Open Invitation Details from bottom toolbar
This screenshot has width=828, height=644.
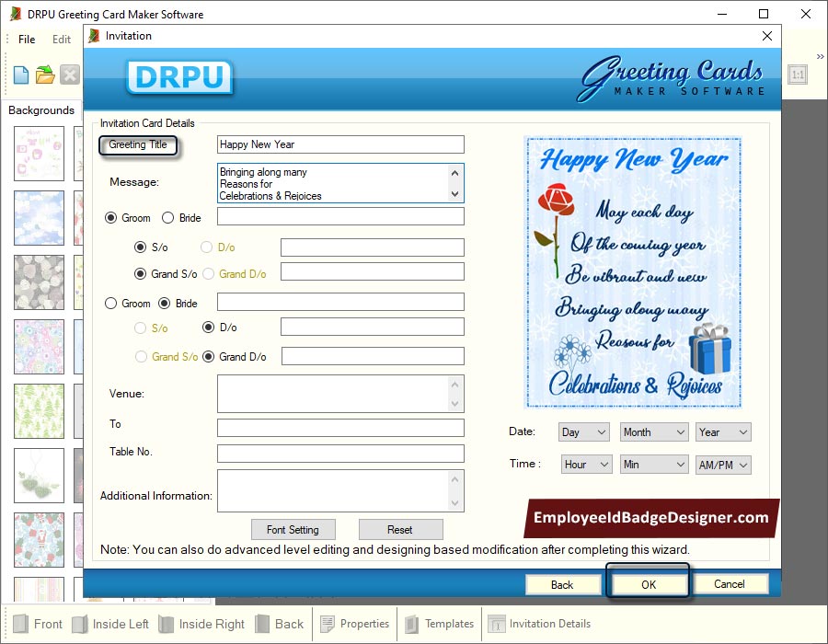coord(539,624)
